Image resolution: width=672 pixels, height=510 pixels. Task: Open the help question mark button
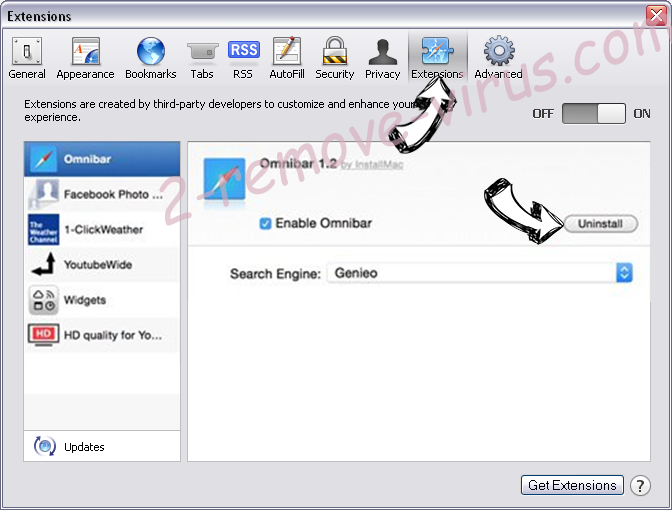[x=640, y=486]
